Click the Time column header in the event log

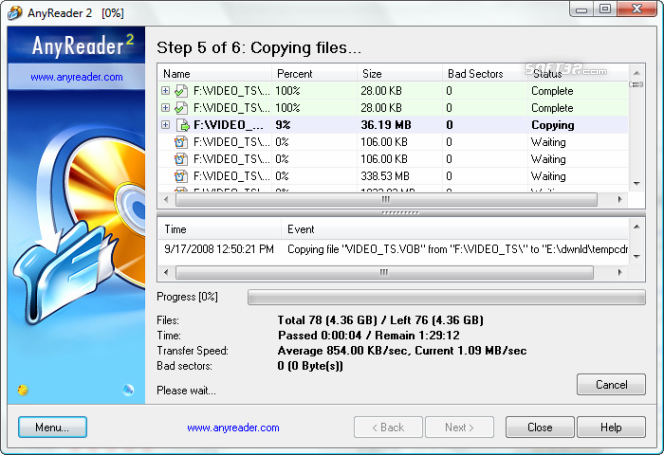[220, 229]
